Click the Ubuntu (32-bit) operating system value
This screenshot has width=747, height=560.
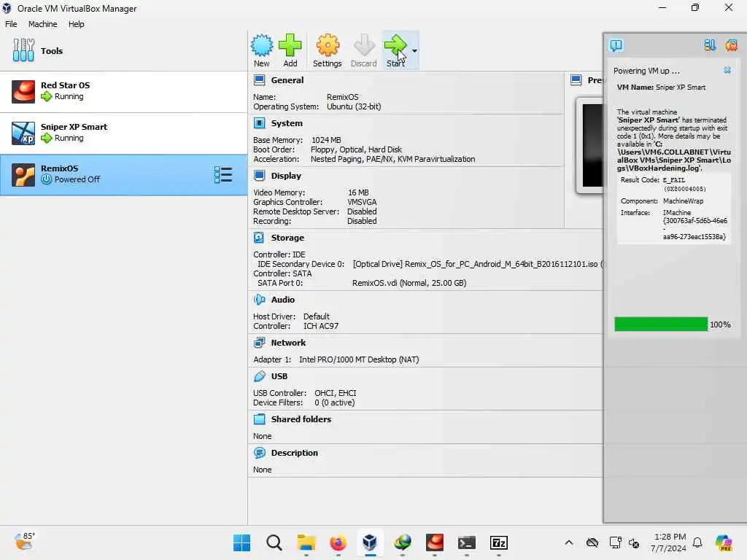click(354, 106)
